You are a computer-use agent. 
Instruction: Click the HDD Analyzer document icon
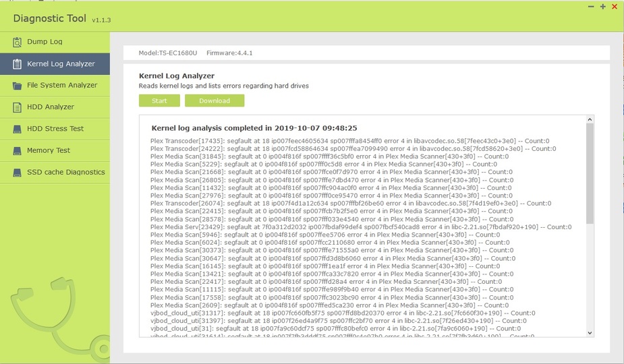point(17,107)
